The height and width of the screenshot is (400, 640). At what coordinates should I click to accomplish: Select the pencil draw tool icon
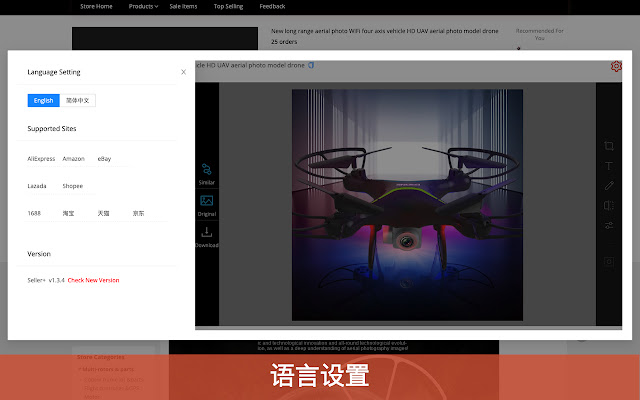coord(609,185)
